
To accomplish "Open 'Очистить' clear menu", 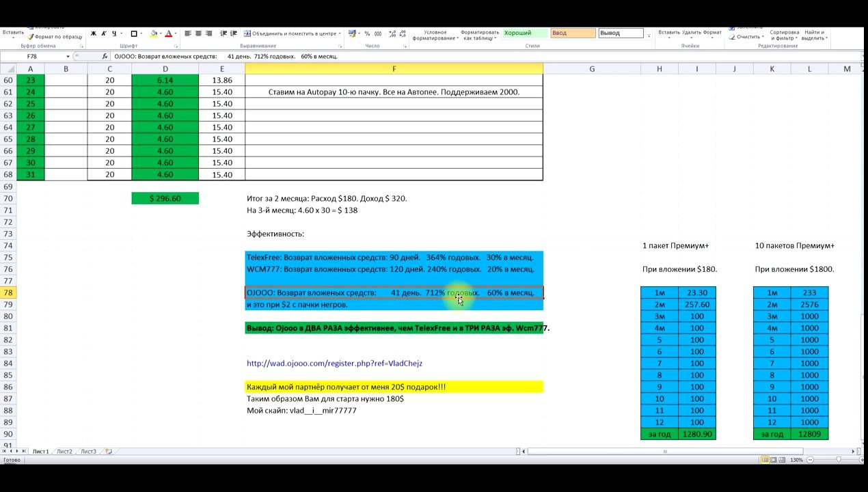I will coord(747,37).
